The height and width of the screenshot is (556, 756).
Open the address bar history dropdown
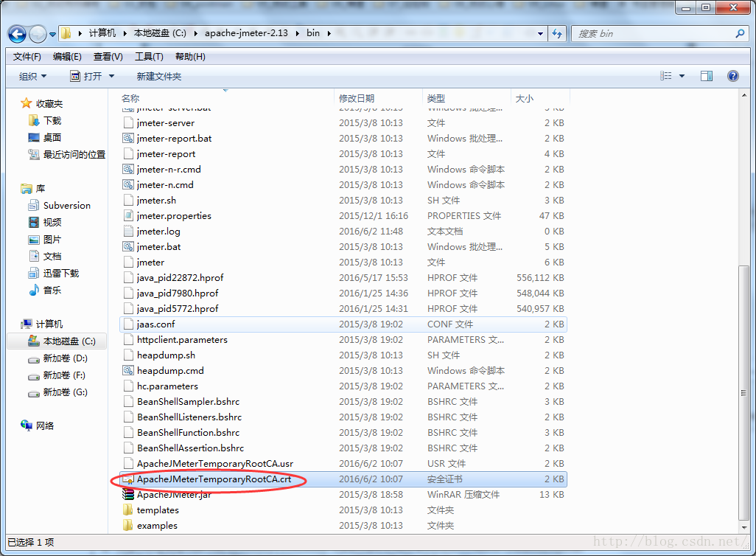click(541, 33)
